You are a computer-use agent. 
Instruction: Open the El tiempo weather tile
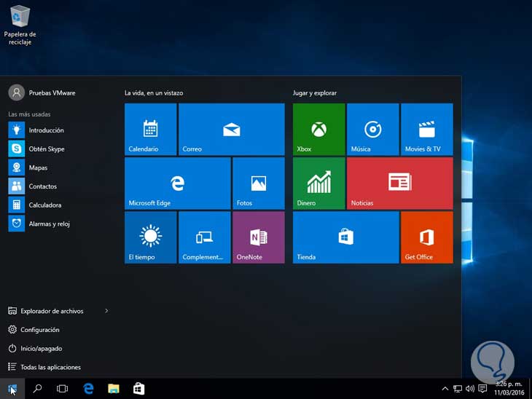click(x=150, y=237)
